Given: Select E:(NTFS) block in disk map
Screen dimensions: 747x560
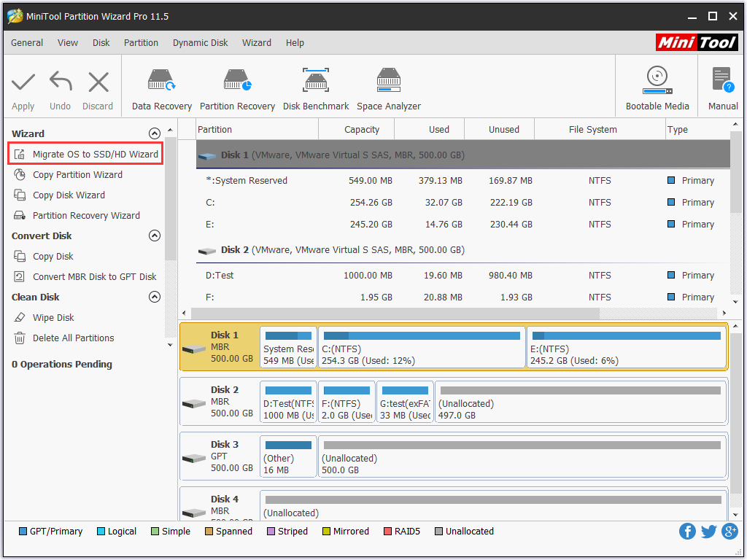Looking at the screenshot, I should click(x=626, y=347).
